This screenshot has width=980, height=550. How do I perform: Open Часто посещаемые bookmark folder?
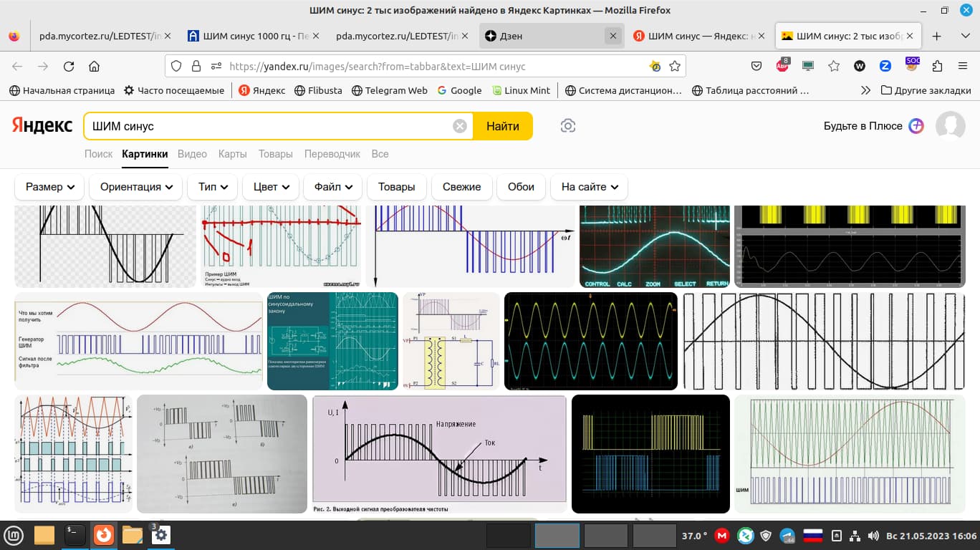tap(174, 90)
